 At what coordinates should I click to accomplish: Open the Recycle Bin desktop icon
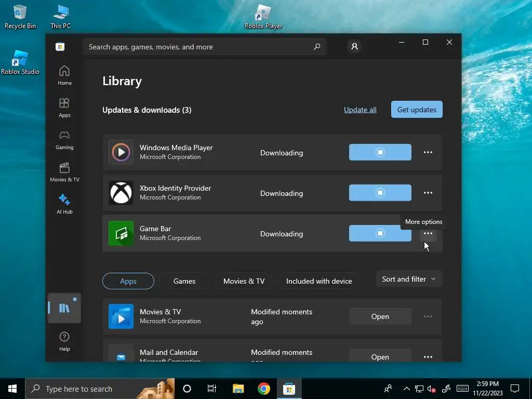coord(20,16)
